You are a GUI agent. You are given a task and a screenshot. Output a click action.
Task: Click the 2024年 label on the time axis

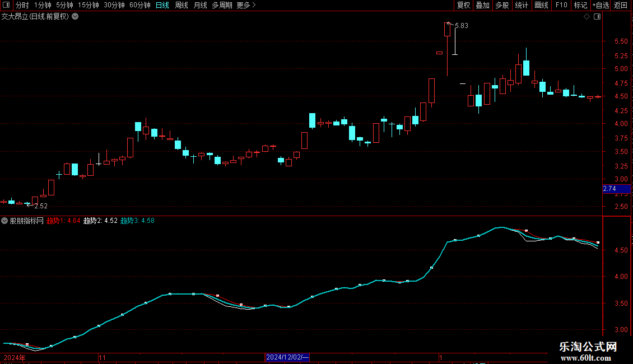point(15,357)
